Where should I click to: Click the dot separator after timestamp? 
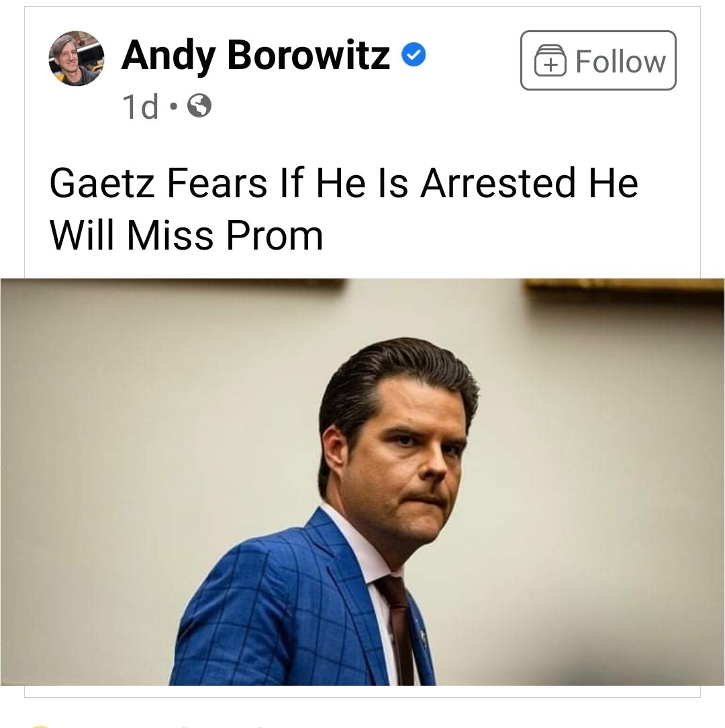click(x=173, y=107)
